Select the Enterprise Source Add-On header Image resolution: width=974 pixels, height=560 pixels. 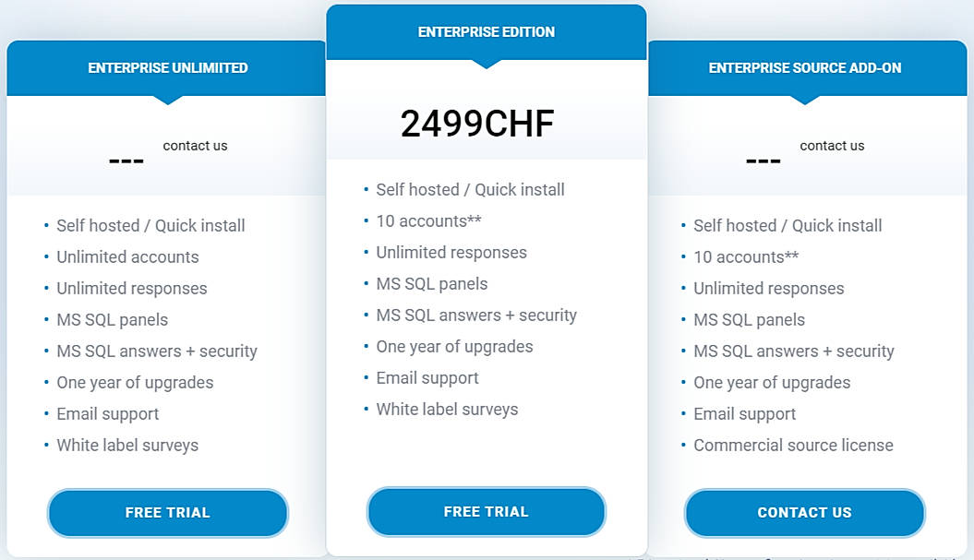[804, 67]
